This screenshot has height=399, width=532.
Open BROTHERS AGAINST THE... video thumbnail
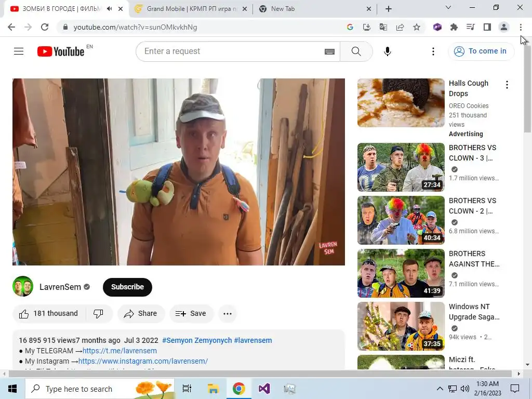(401, 273)
